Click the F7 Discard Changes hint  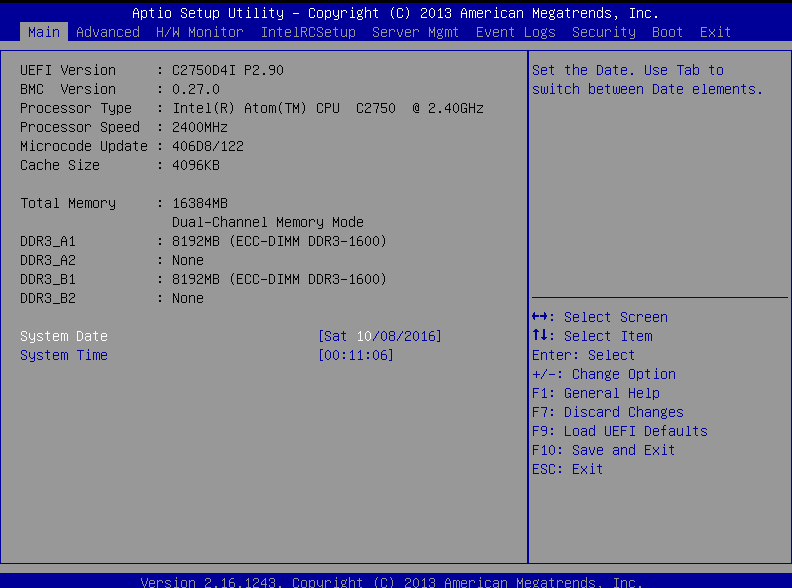tap(607, 412)
